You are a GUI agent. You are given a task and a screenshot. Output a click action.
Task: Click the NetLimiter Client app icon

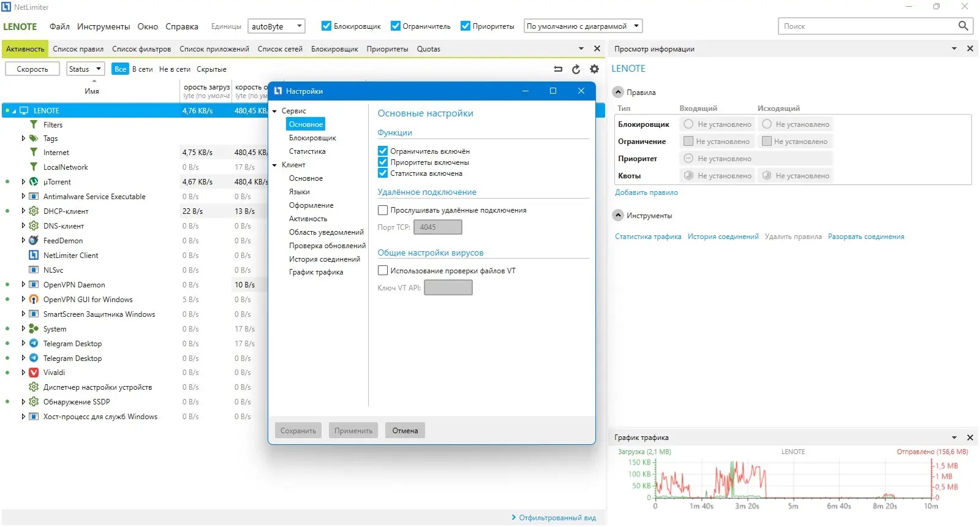(34, 256)
